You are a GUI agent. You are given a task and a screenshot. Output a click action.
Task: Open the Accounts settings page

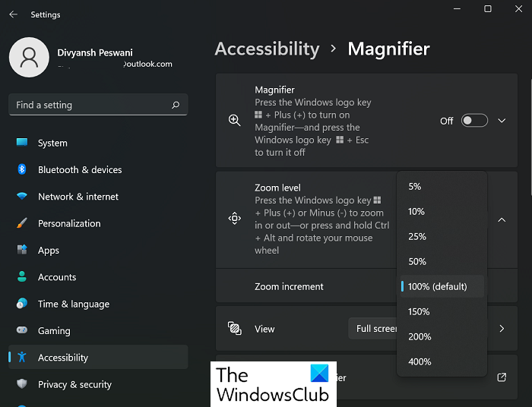57,277
